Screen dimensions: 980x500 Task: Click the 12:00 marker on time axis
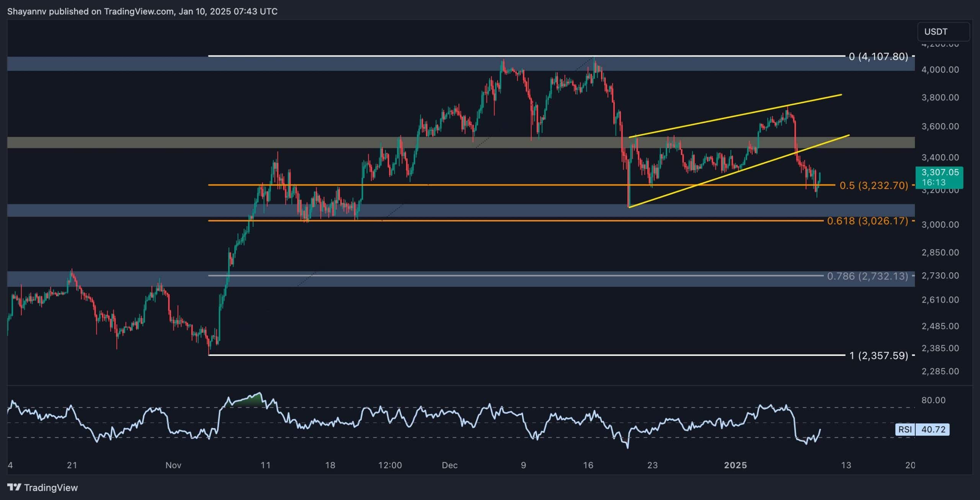(x=390, y=465)
